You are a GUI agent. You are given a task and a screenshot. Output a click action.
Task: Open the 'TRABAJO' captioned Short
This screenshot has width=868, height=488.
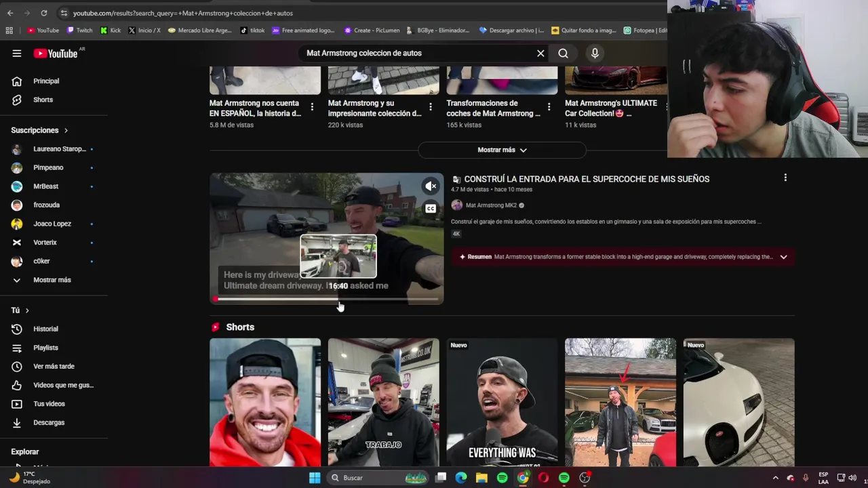point(384,403)
